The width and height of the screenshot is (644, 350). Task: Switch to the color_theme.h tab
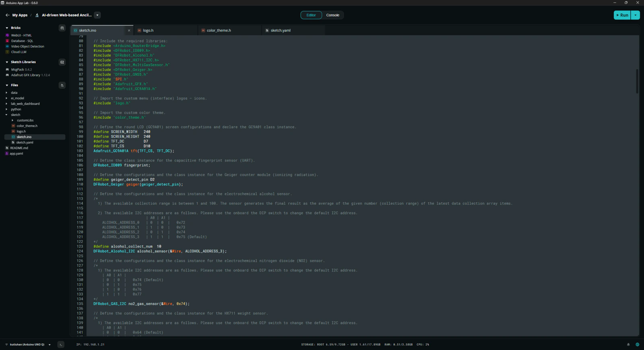tap(229, 31)
